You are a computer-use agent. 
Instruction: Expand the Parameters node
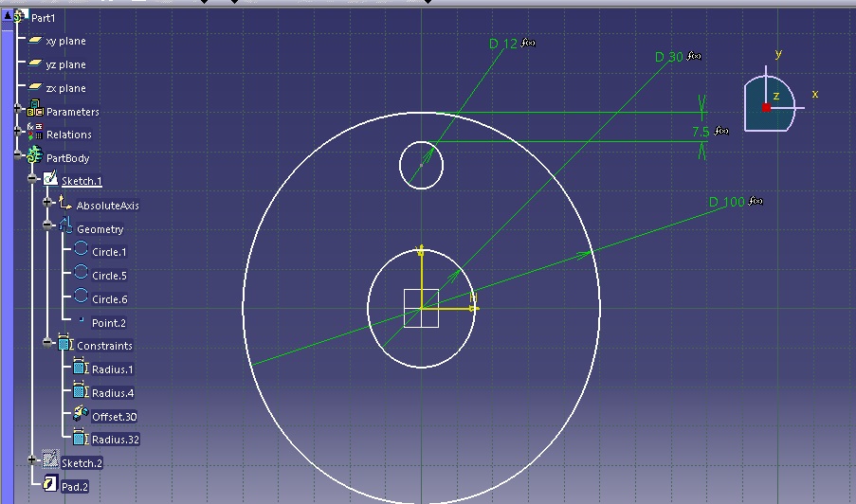point(18,111)
